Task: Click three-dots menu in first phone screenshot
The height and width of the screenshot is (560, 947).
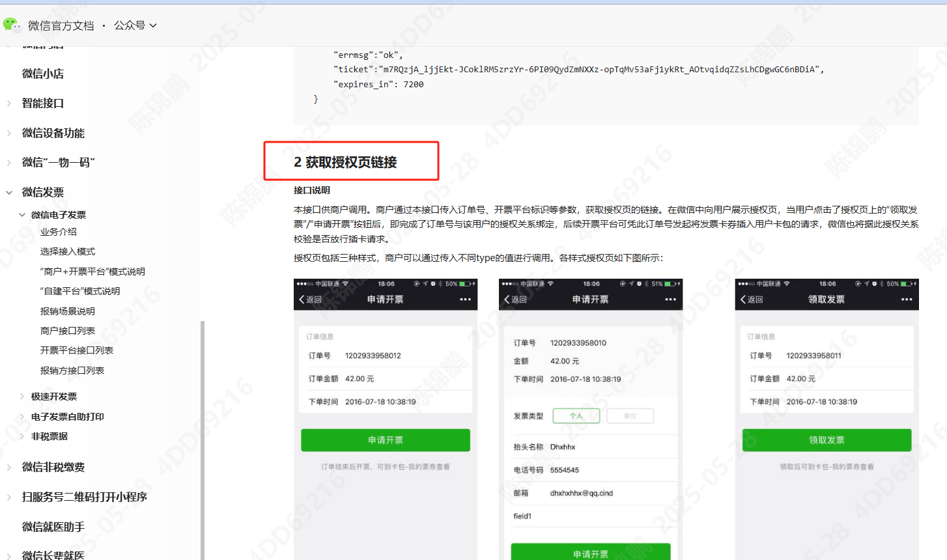Action: [465, 300]
